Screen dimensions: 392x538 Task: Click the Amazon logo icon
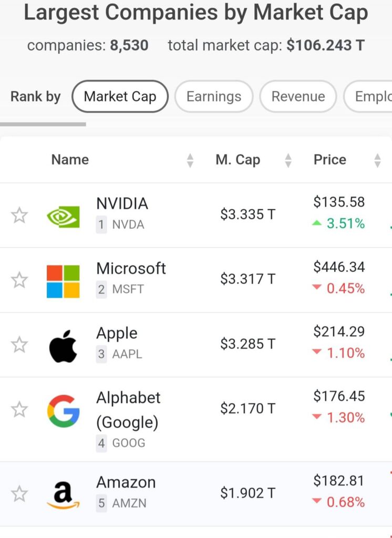(x=63, y=495)
